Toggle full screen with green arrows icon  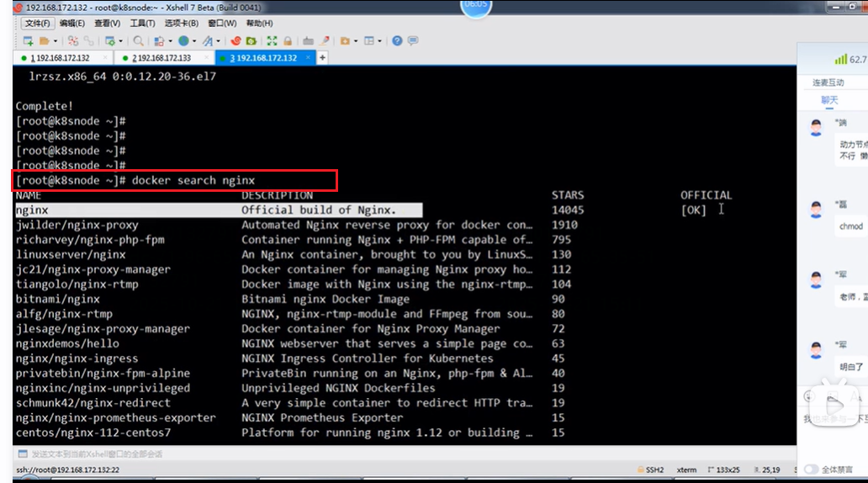[x=272, y=41]
